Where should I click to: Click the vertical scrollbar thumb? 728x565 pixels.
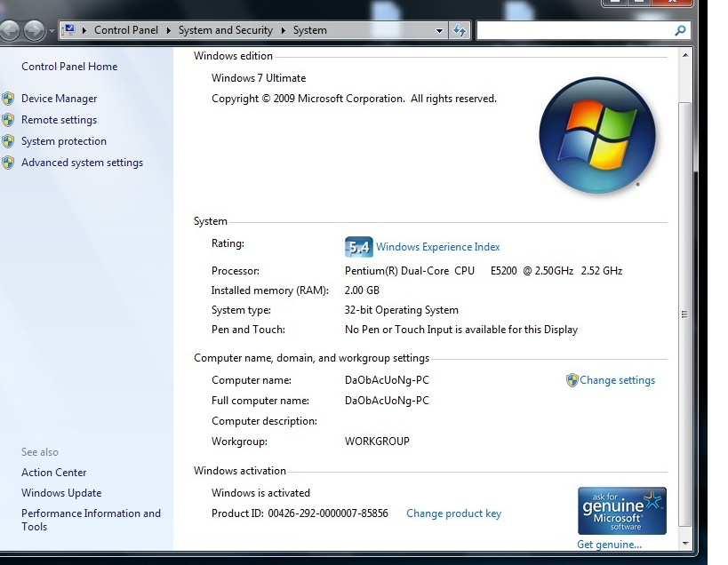click(x=685, y=314)
